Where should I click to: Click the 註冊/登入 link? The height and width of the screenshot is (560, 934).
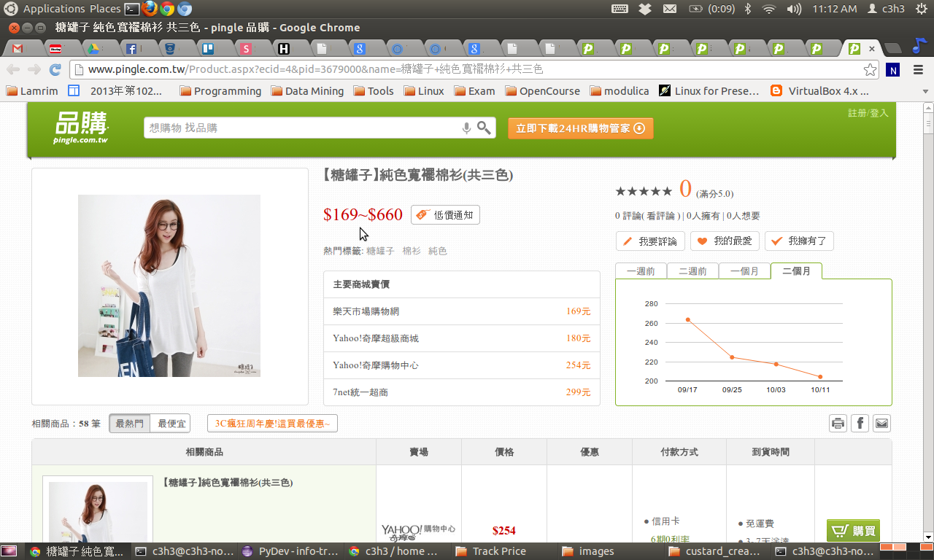pos(868,113)
